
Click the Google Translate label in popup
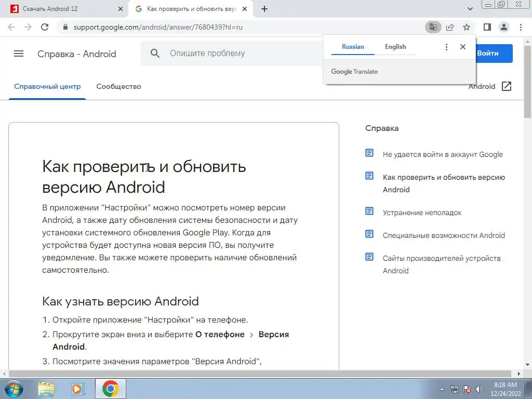(x=354, y=72)
